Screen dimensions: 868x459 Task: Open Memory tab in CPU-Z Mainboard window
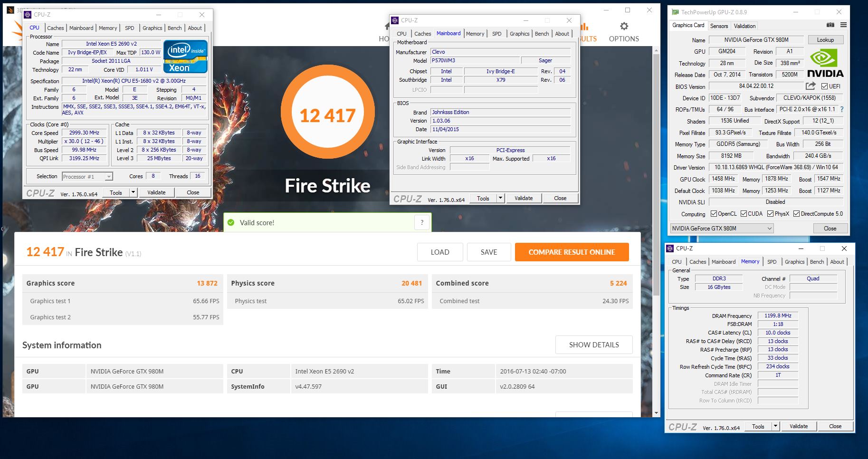click(x=475, y=34)
